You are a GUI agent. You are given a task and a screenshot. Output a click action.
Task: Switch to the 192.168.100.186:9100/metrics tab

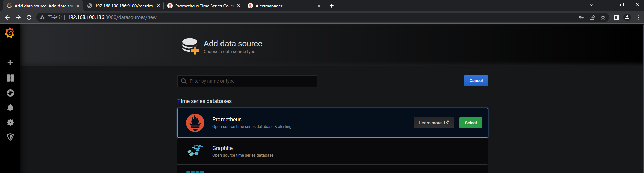pos(124,6)
